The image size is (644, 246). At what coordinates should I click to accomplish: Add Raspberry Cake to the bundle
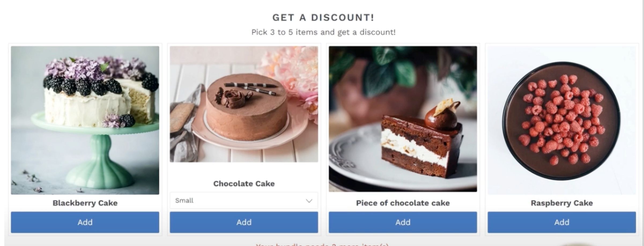pos(562,222)
